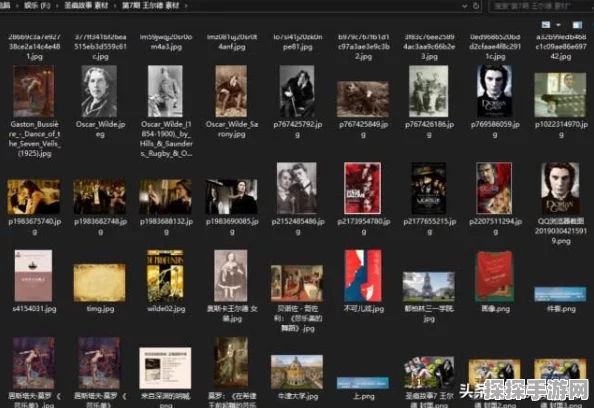Image resolution: width=594 pixels, height=408 pixels.
Task: Click the file name wilde02.jpg
Action: click(x=166, y=309)
